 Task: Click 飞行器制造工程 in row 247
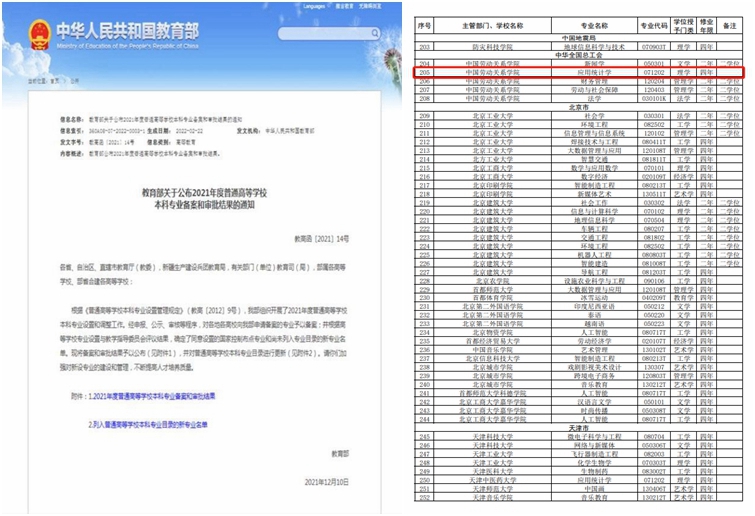coord(594,454)
